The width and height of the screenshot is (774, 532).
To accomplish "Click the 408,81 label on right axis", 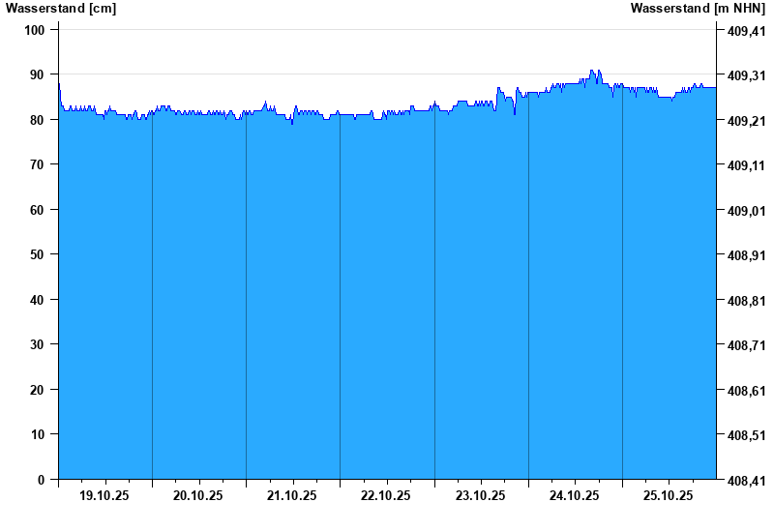I will 746,301.
